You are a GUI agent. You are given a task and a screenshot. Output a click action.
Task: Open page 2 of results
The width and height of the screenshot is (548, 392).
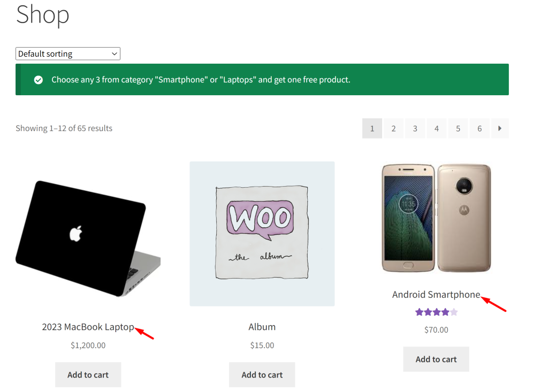pos(393,128)
